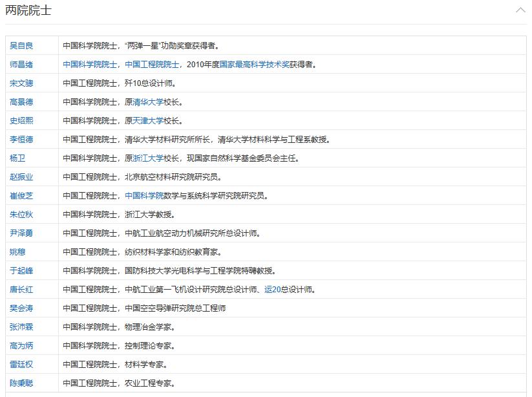Open the 樊会涛 name link
The width and height of the screenshot is (532, 397).
[x=21, y=308]
